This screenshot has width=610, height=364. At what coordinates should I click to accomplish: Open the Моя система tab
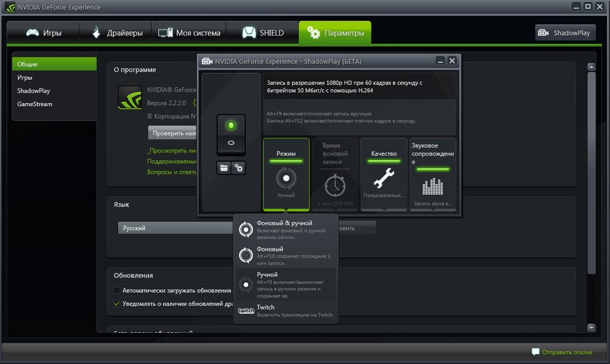(x=189, y=33)
